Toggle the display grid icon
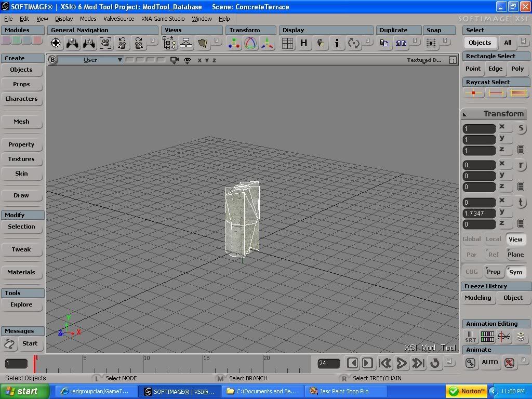The height and width of the screenshot is (399, 532). pos(287,43)
